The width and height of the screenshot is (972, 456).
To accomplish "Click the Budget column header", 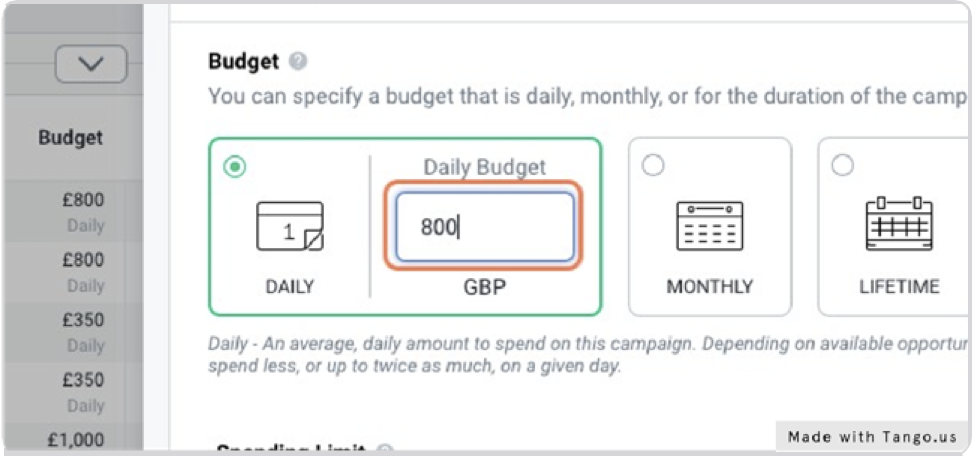I will (71, 138).
